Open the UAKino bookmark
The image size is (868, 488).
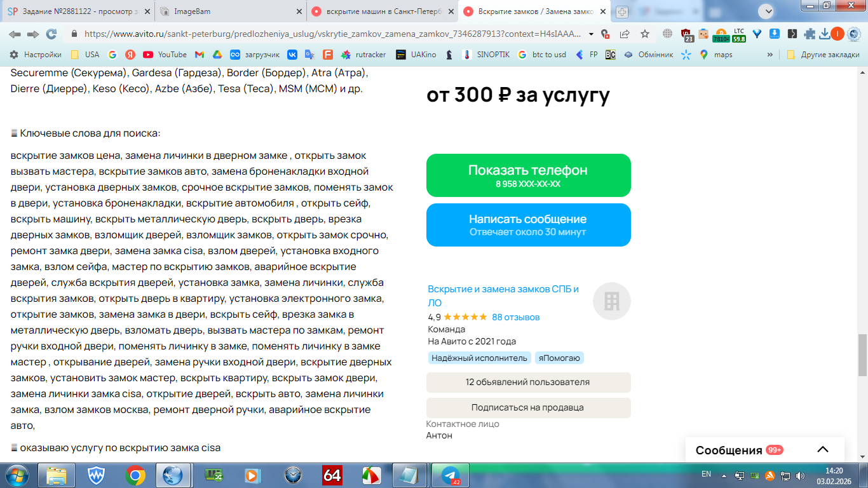pyautogui.click(x=416, y=55)
